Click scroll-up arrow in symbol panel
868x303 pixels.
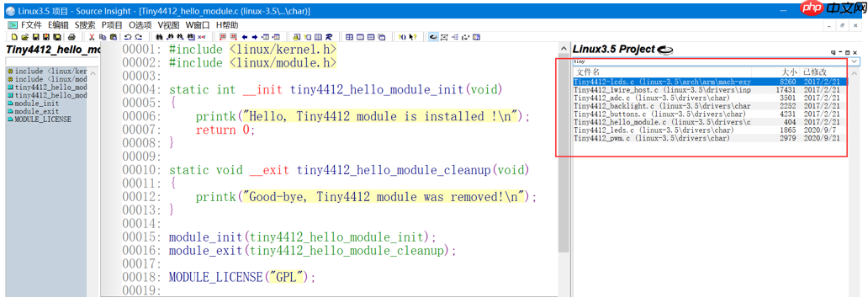pyautogui.click(x=93, y=73)
